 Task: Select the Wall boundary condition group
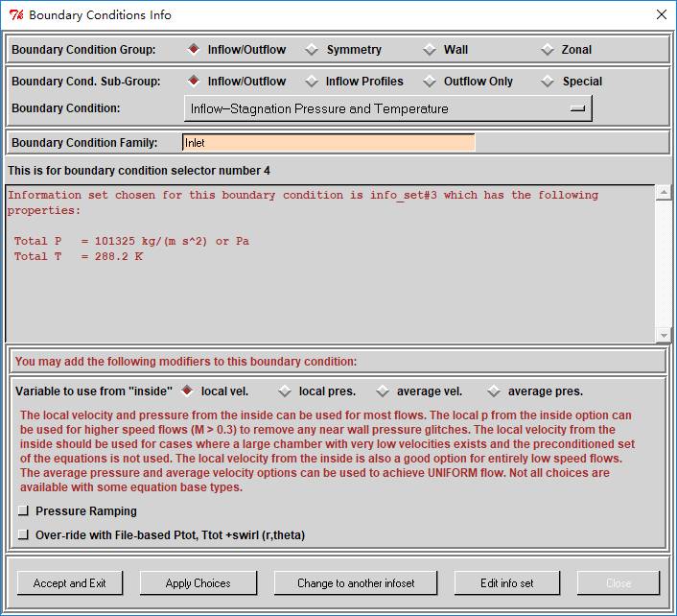click(430, 50)
